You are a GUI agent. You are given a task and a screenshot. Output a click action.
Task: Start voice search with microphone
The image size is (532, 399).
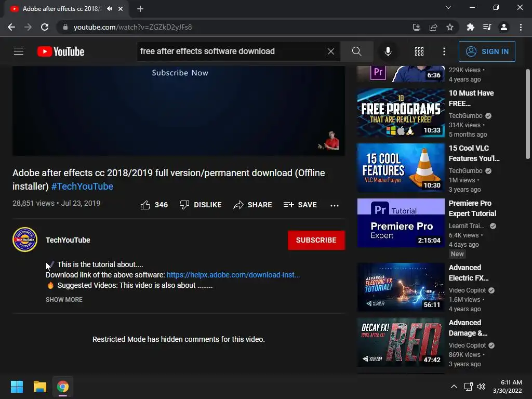click(388, 51)
